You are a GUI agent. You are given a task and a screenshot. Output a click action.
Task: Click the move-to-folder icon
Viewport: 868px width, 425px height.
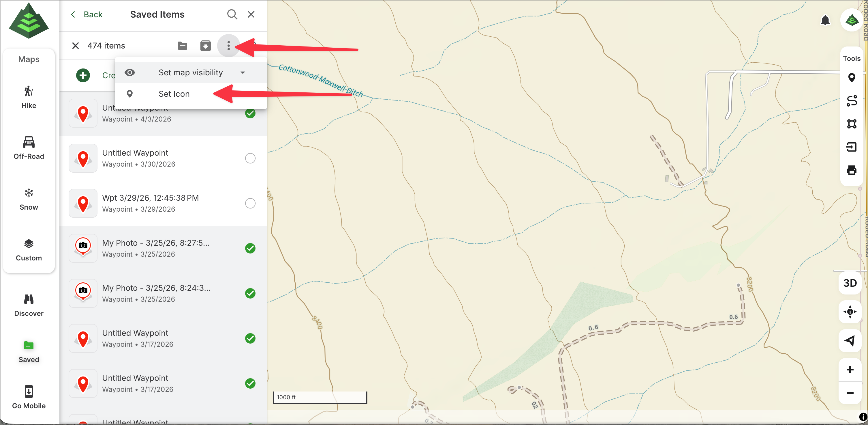[182, 46]
